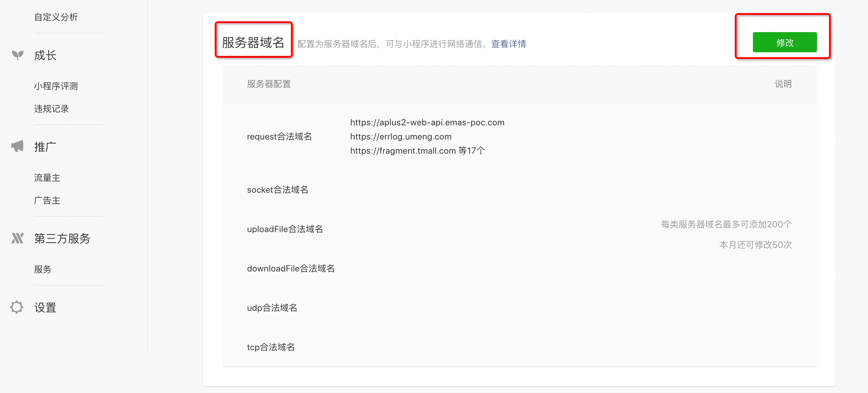Click the 第三方服务 icon

pyautogui.click(x=18, y=238)
